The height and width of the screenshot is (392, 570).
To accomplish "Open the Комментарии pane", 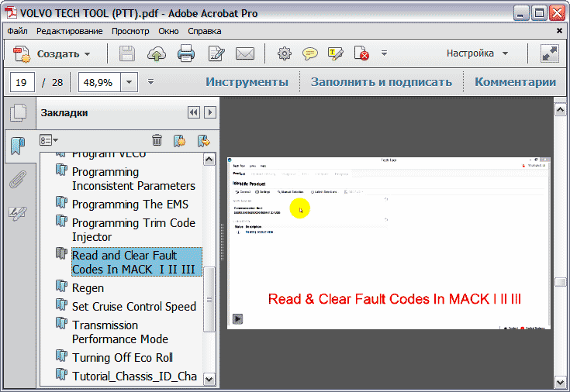I will (x=515, y=82).
